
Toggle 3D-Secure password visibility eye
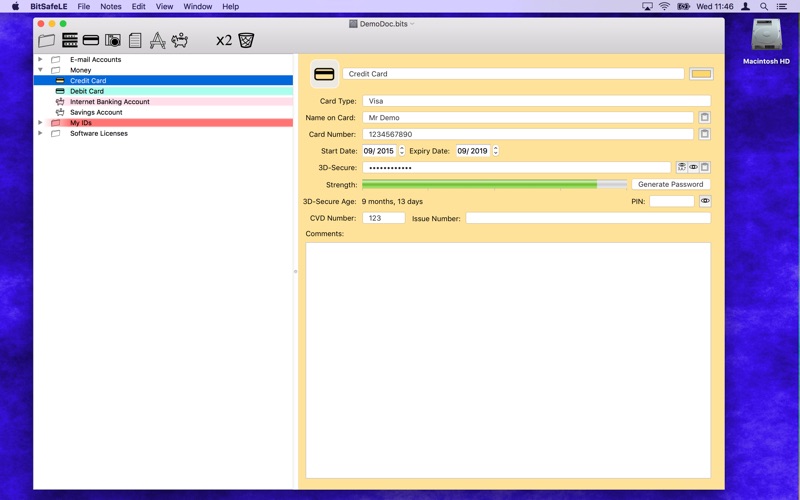(693, 168)
